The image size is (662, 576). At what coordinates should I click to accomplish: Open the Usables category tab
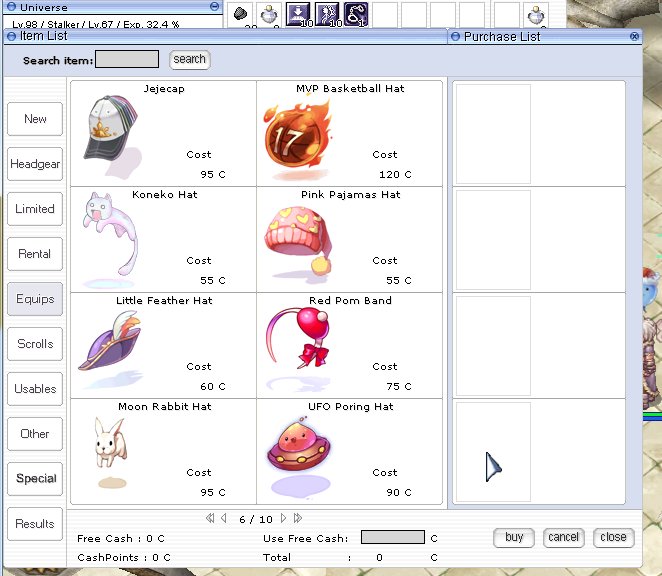click(35, 389)
